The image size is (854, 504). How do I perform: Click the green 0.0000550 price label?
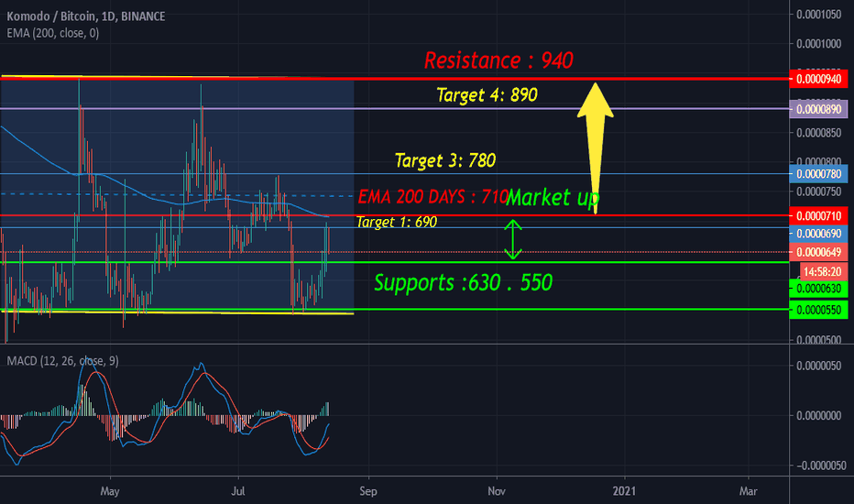point(818,310)
